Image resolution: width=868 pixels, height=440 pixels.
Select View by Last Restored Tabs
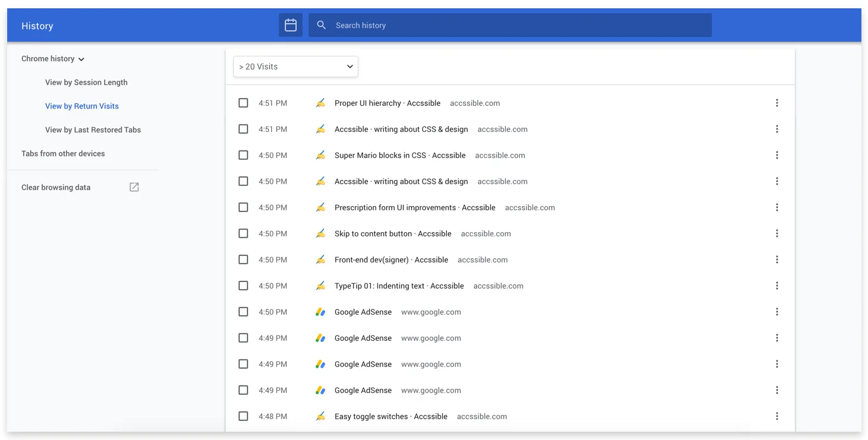tap(93, 129)
